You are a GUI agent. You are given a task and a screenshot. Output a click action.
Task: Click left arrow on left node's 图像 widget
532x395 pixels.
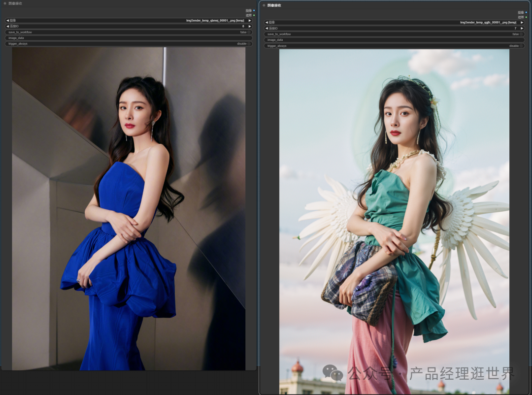coord(8,20)
